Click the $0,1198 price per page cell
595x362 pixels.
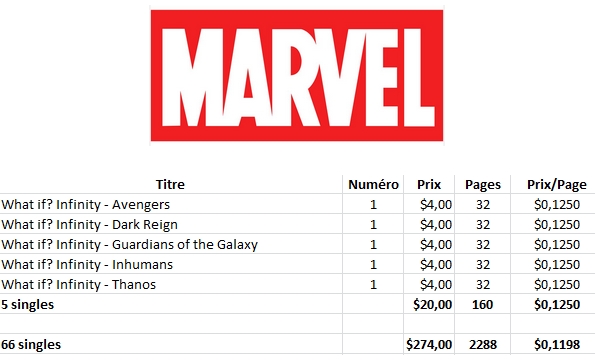pyautogui.click(x=556, y=344)
